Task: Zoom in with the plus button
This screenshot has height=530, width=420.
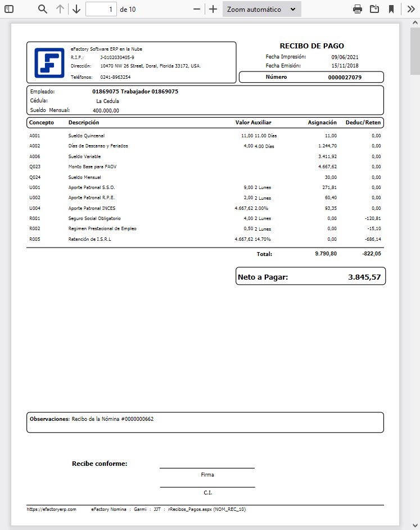Action: pyautogui.click(x=213, y=9)
